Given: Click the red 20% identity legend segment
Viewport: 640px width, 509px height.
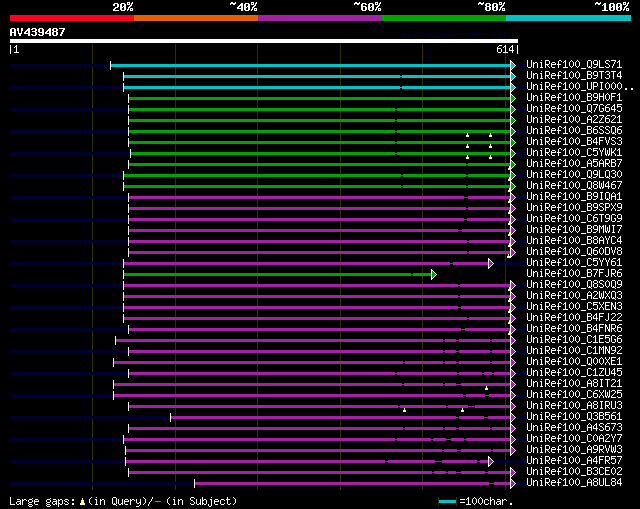Looking at the screenshot, I should (72, 18).
